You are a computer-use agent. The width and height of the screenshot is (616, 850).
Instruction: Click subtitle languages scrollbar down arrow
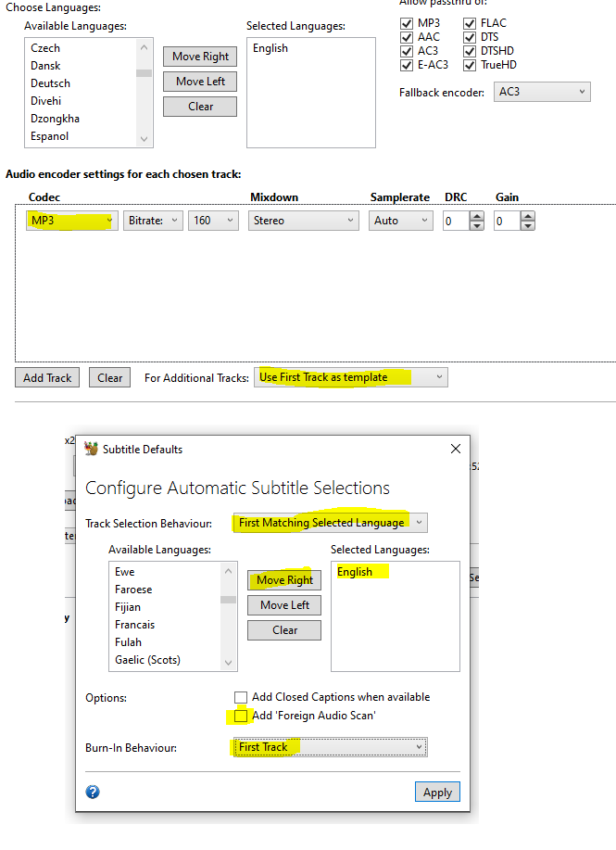(x=229, y=663)
